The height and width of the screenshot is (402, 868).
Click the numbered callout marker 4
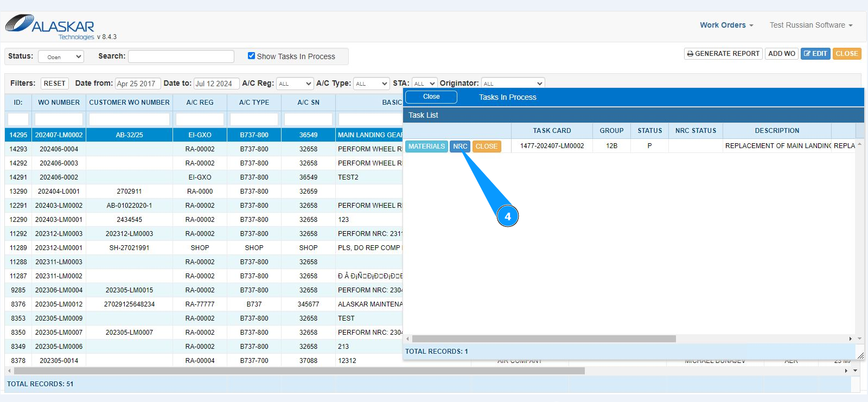507,216
